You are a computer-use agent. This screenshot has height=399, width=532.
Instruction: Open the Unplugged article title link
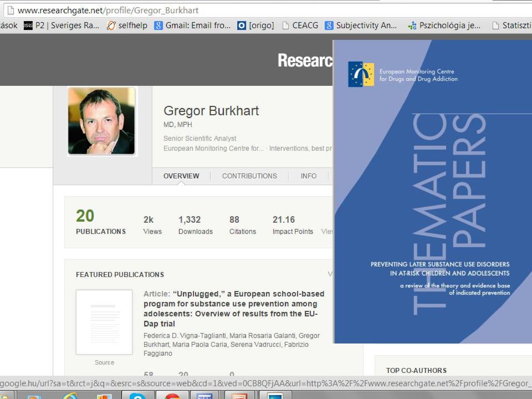[234, 309]
